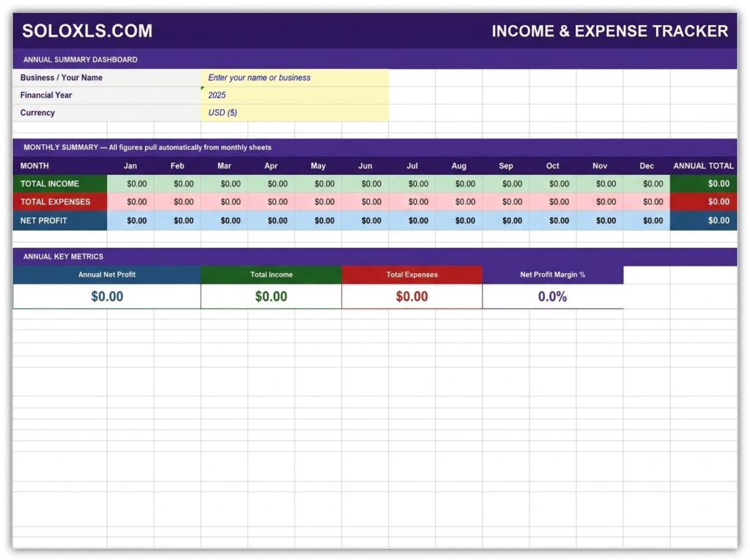Image resolution: width=750 pixels, height=560 pixels.
Task: Select the MONTHLY SUMMARY section header
Action: coord(374,147)
